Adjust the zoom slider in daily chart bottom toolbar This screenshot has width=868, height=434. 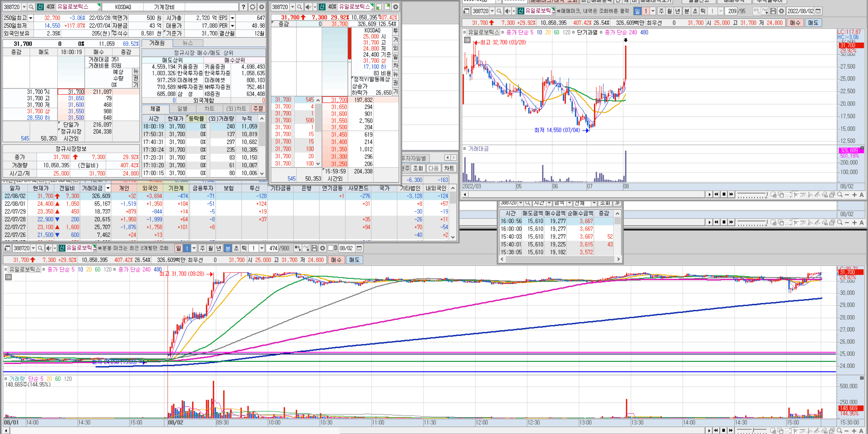(x=753, y=195)
